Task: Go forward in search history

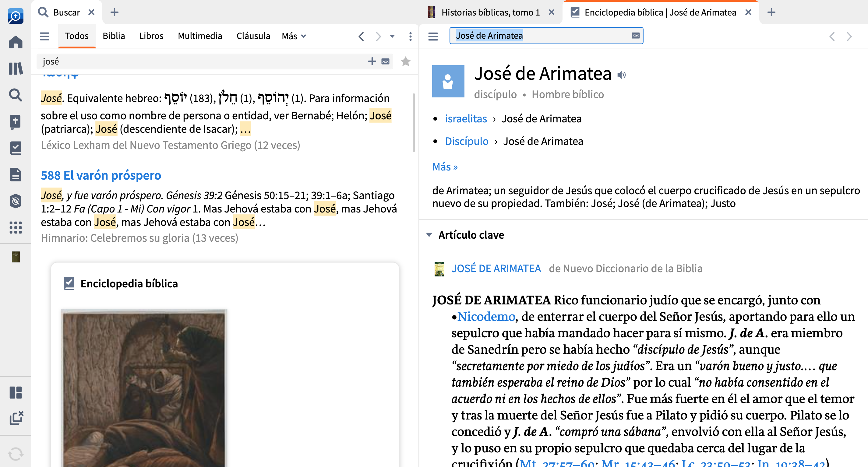Action: tap(378, 36)
